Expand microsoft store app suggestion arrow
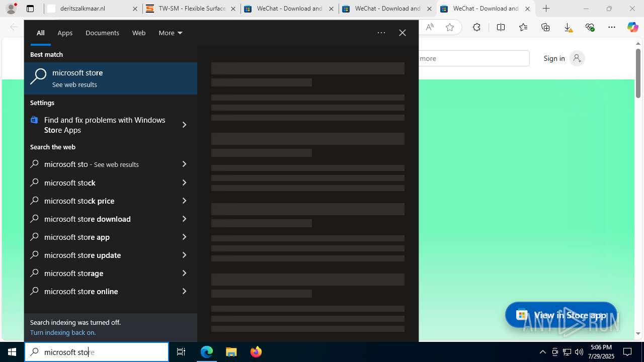644x362 pixels. point(184,237)
